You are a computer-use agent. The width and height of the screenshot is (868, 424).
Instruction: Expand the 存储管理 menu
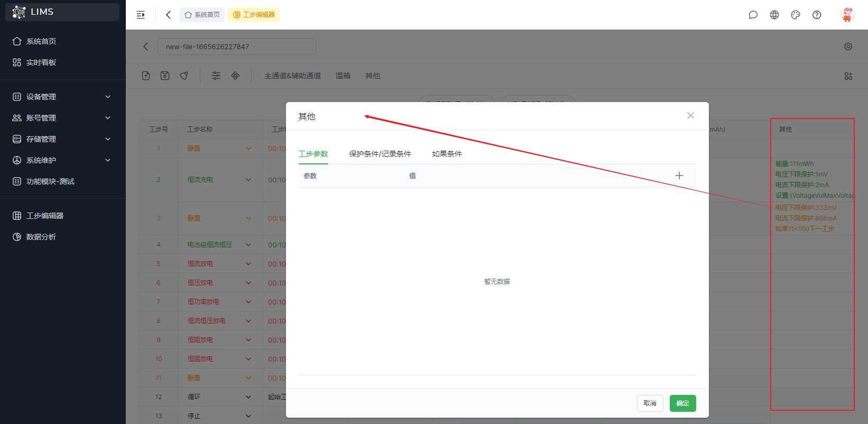(62, 139)
